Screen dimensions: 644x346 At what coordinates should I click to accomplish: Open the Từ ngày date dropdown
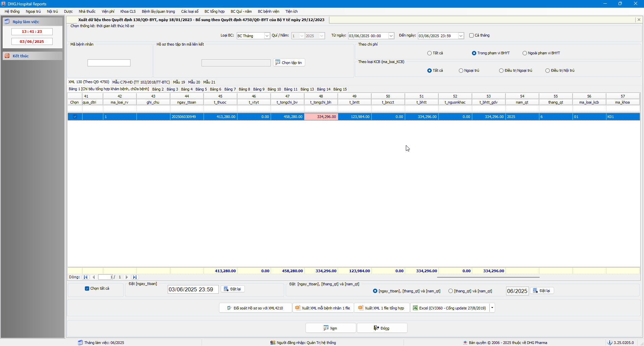tap(391, 36)
